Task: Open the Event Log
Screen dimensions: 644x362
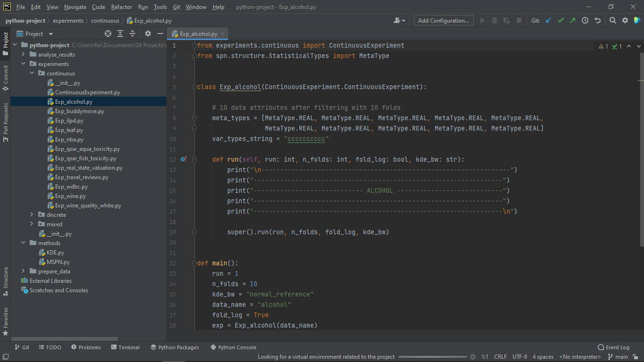Action: (x=613, y=347)
